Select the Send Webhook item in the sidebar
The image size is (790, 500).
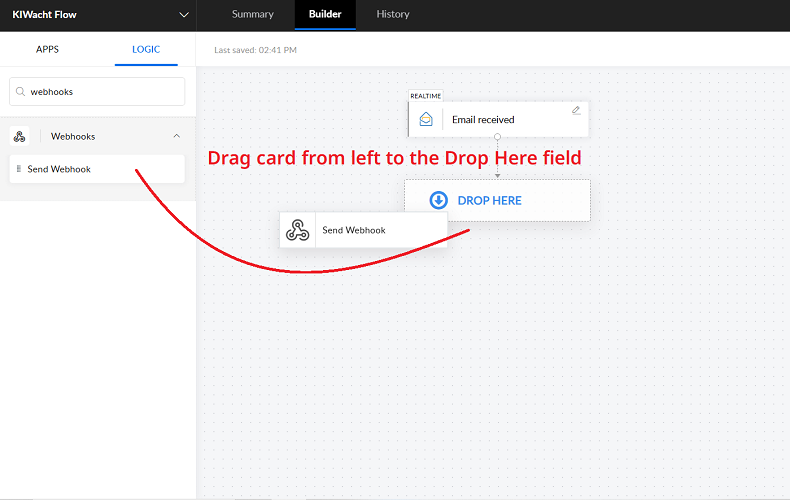pyautogui.click(x=60, y=169)
